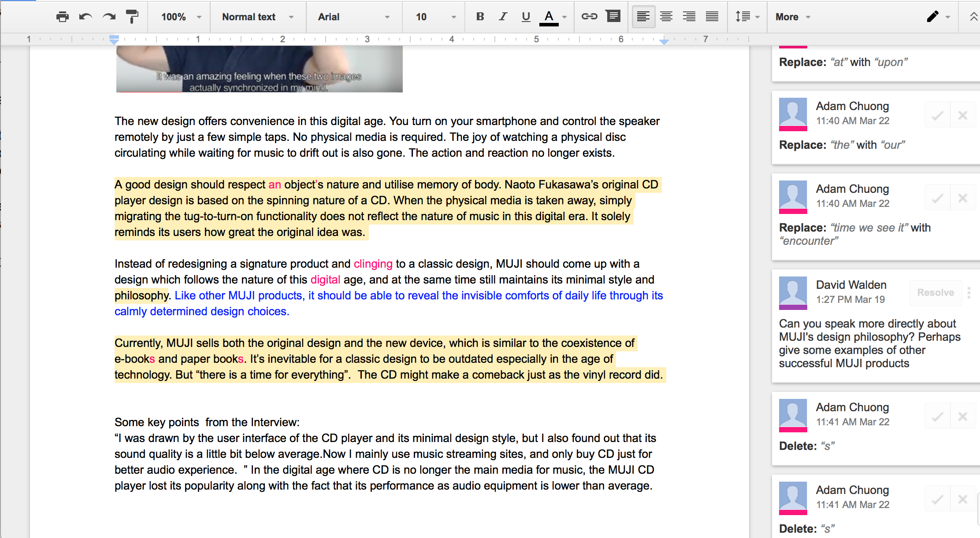Click the paragraph starting "The new design offers"
Viewport: 980px width, 538px height.
pos(387,137)
